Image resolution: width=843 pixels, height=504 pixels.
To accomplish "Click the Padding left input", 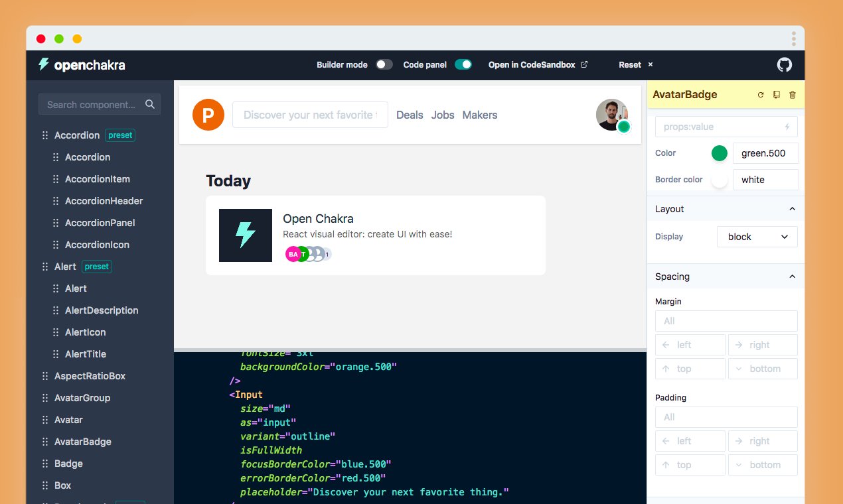I will pyautogui.click(x=690, y=441).
